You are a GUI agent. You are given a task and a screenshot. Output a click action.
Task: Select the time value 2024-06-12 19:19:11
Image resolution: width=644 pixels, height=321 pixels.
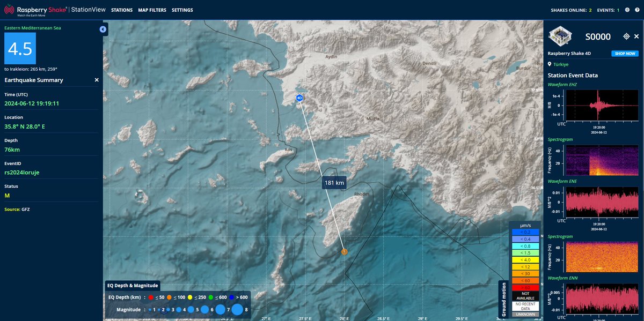(32, 103)
